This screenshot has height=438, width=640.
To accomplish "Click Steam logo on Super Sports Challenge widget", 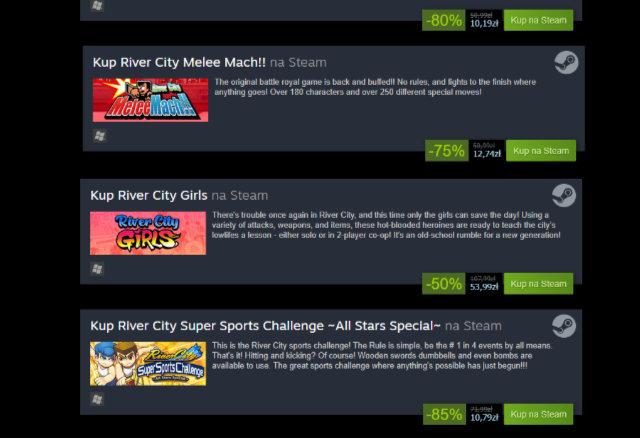I will pyautogui.click(x=564, y=326).
